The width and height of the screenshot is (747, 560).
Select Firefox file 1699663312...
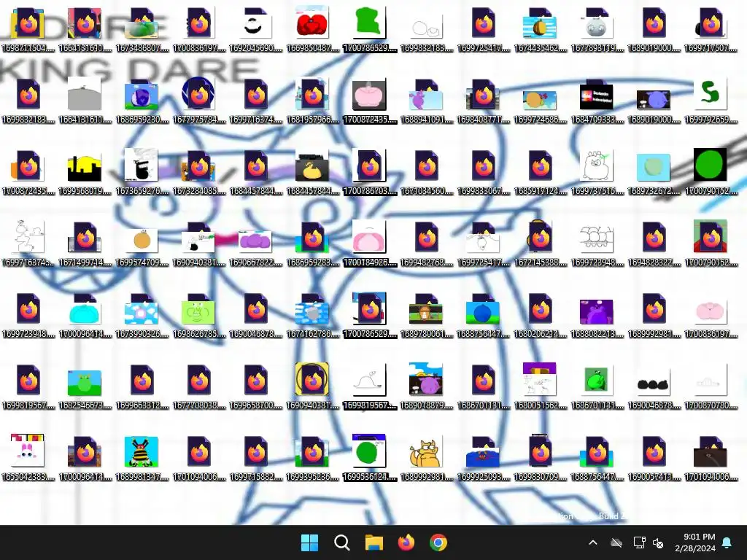[142, 386]
